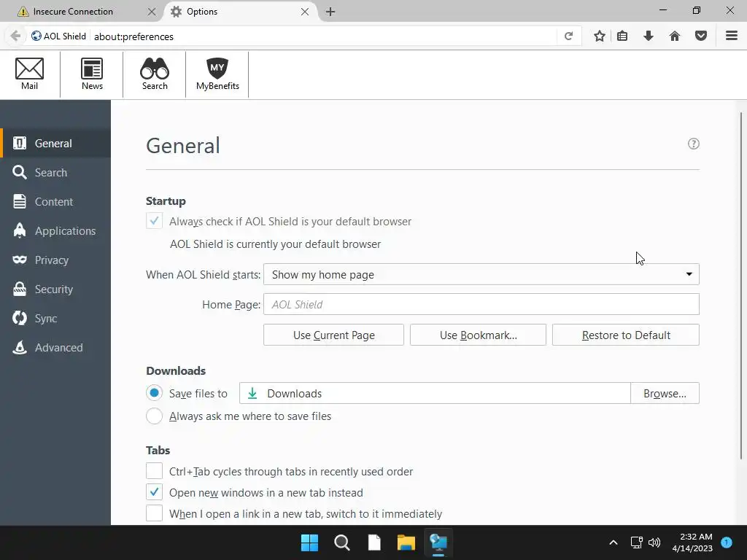This screenshot has height=560, width=747.
Task: Open Search preferences category
Action: pyautogui.click(x=55, y=172)
